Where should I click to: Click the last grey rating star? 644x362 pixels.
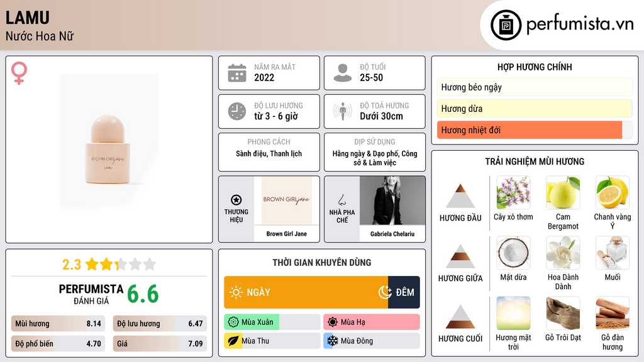[x=150, y=264]
